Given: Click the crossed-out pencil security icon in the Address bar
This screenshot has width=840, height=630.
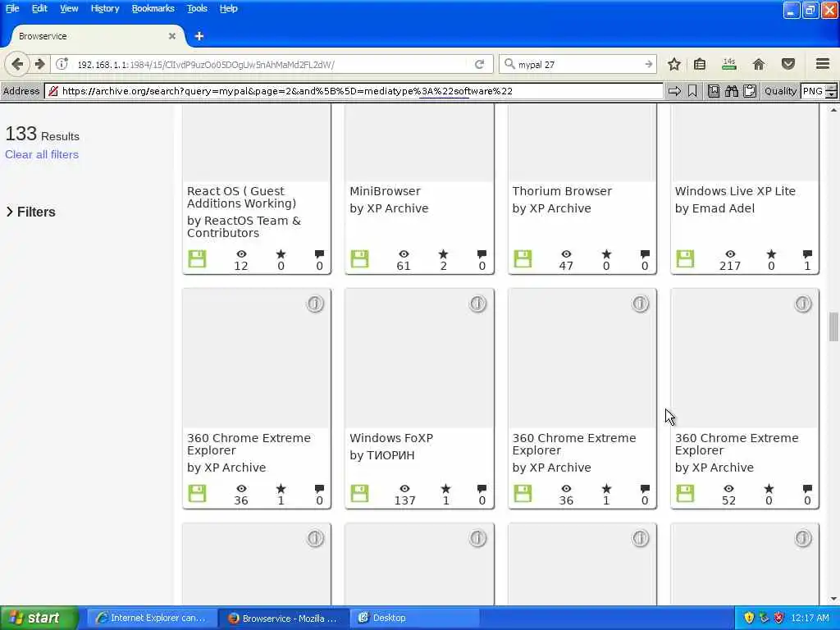Looking at the screenshot, I should [x=53, y=91].
